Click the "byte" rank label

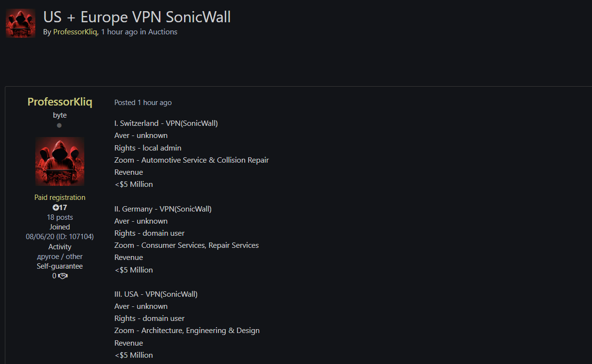60,115
